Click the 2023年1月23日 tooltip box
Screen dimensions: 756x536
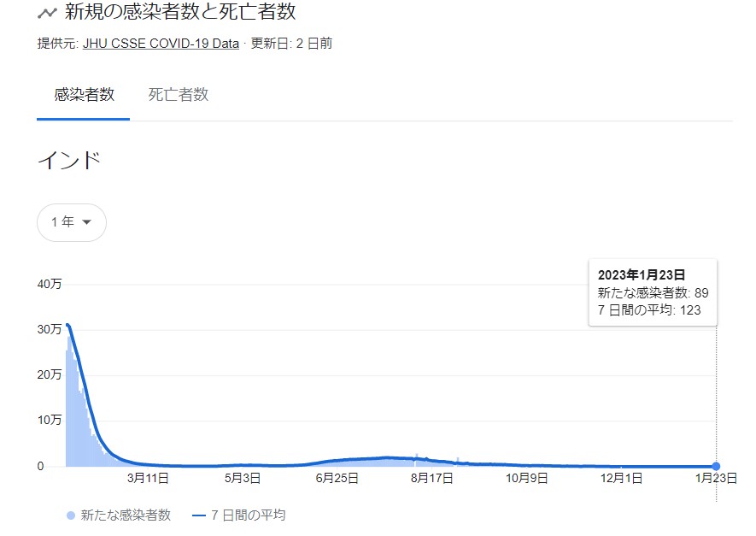pyautogui.click(x=653, y=293)
